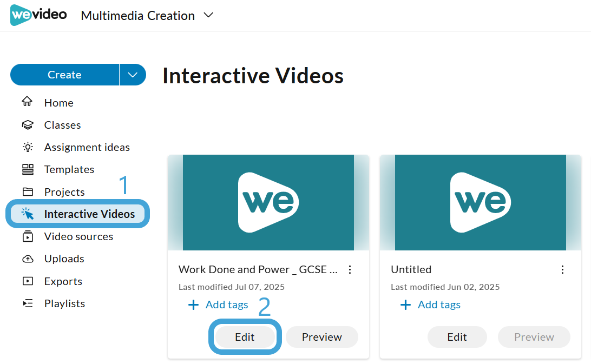Click the Classes graduation cap icon
Viewport: 591px width, 364px height.
[x=27, y=125]
